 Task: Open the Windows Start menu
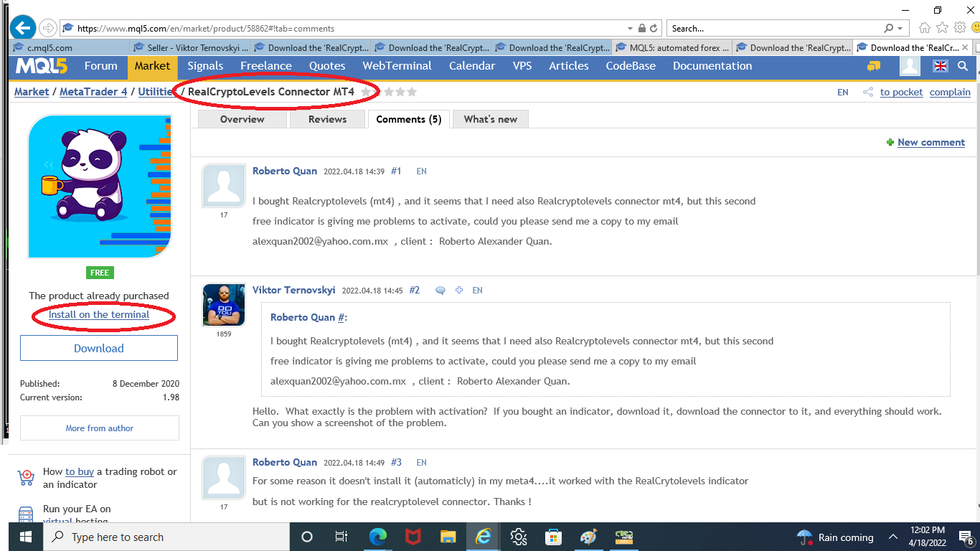(x=26, y=537)
